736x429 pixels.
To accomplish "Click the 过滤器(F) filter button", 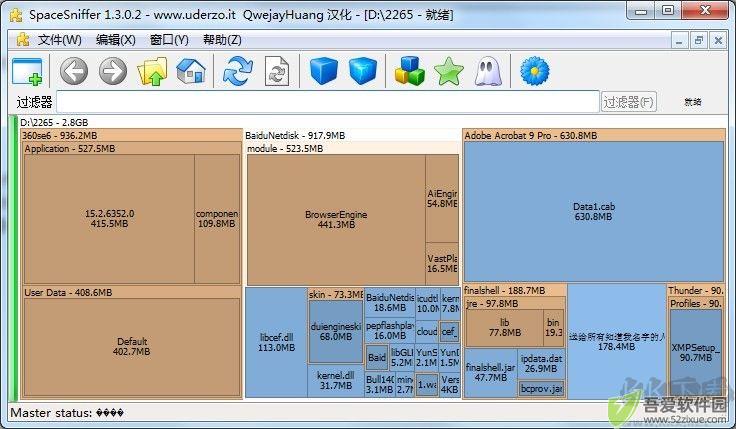I will (629, 102).
